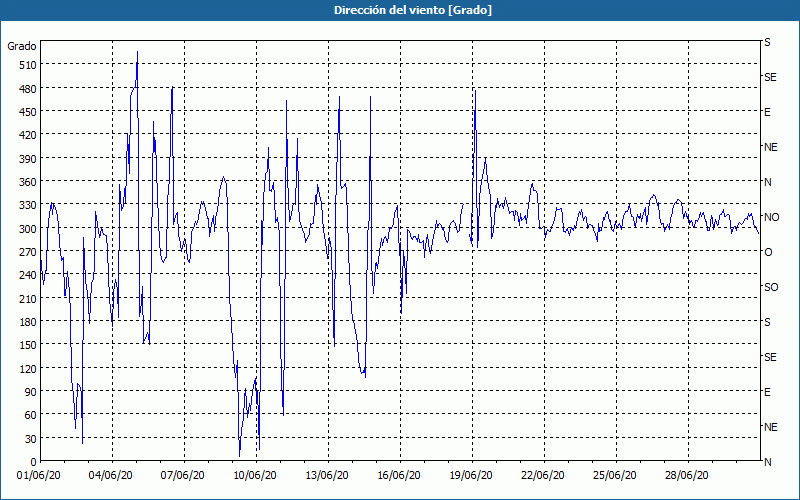
Task: Click the date label 01/06/20
Action: 39,476
